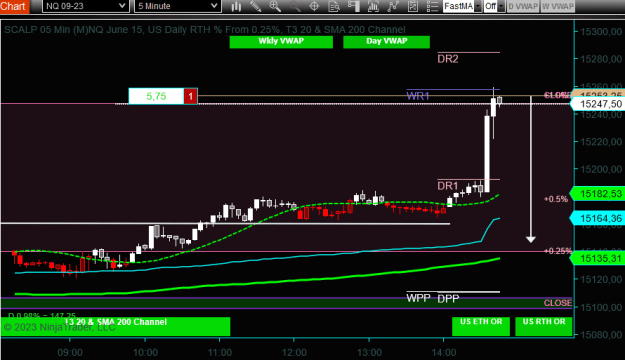Viewport: 625px width, 360px height.
Task: Click the zoom in magnifier icon
Action: tap(275, 6)
